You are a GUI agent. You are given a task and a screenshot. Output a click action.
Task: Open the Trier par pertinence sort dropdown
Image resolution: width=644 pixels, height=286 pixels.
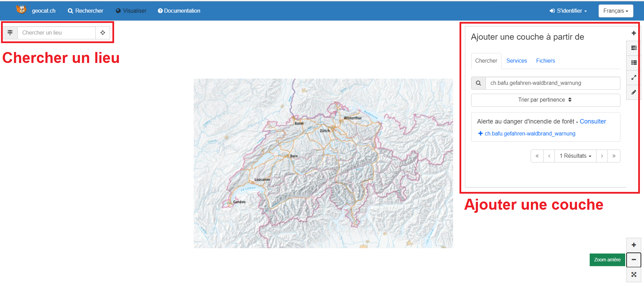[x=545, y=100]
